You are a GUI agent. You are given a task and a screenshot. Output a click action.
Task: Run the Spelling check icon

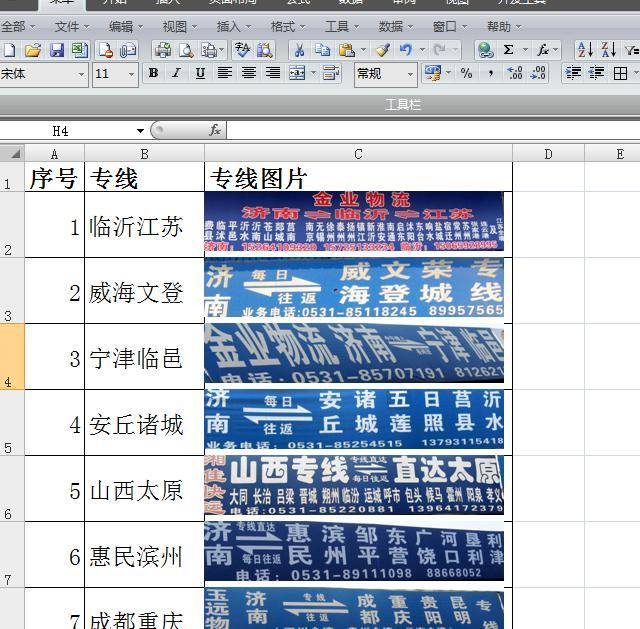(242, 50)
